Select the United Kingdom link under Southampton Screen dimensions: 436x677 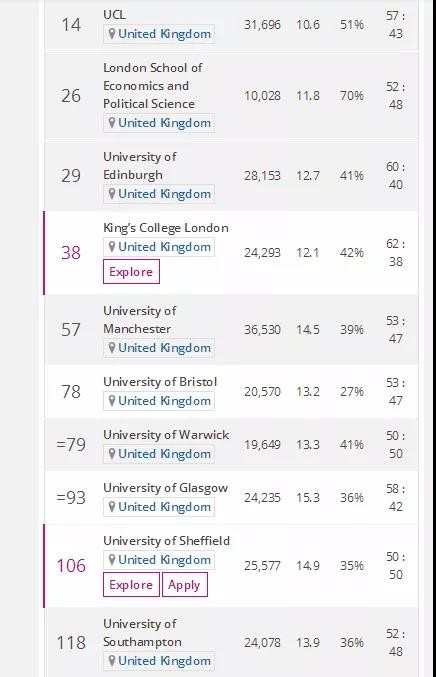[x=164, y=661]
